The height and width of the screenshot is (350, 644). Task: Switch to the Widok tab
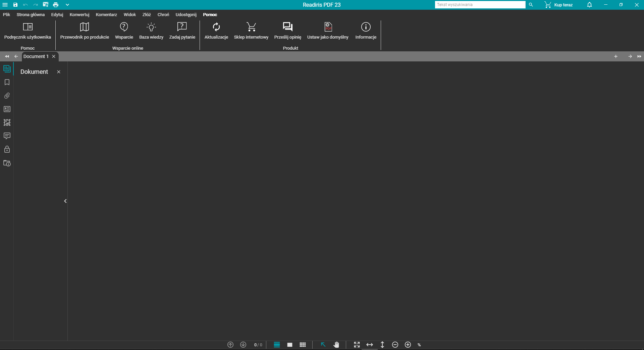(129, 14)
